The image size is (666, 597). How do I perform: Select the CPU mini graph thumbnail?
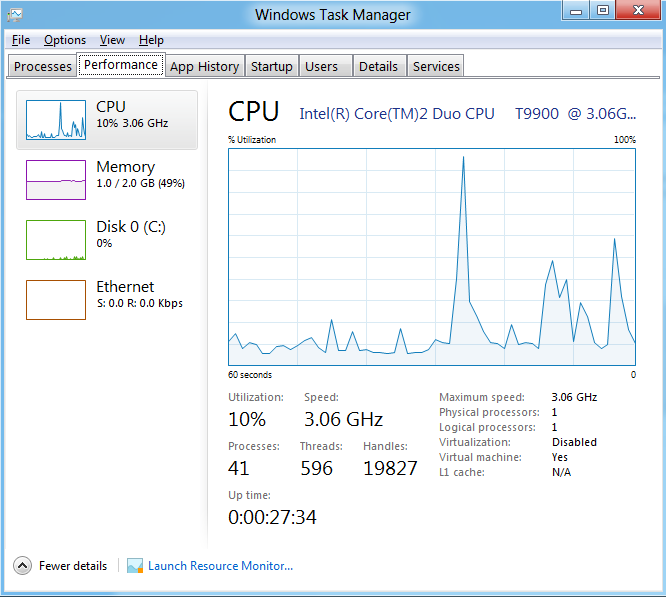56,120
